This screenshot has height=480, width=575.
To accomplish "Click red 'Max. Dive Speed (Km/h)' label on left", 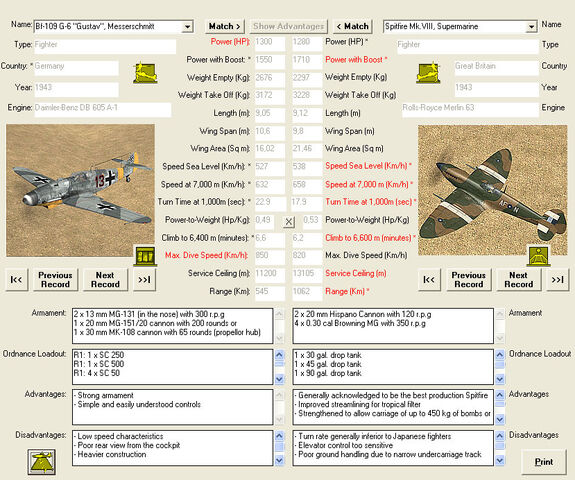I will (206, 256).
